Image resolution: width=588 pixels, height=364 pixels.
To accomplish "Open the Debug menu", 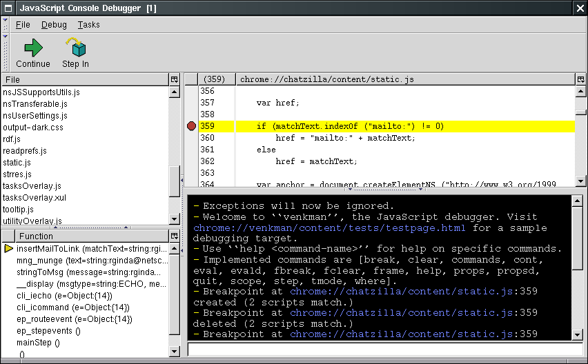I will (54, 25).
